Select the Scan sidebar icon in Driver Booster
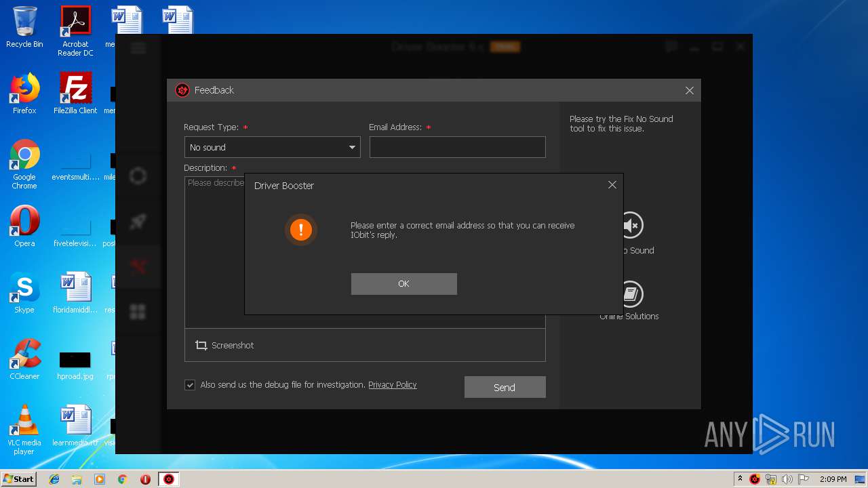Image resolution: width=868 pixels, height=488 pixels. (x=138, y=176)
